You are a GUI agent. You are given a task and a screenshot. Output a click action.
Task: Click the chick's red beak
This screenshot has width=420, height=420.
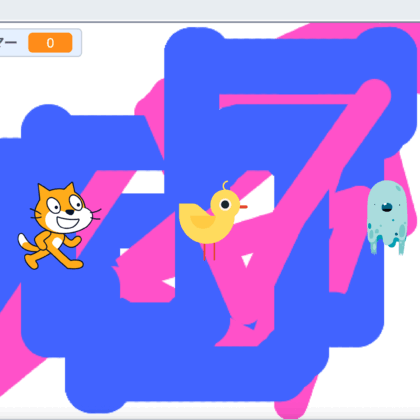click(244, 207)
